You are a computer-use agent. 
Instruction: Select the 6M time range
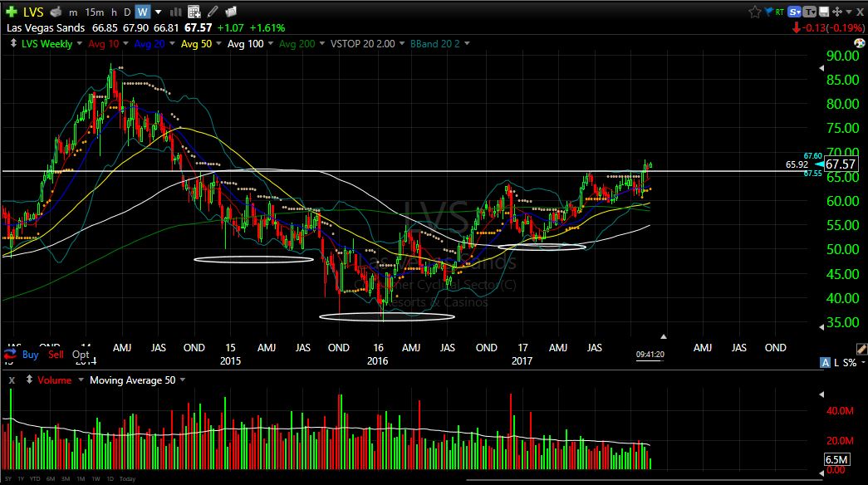(51, 479)
